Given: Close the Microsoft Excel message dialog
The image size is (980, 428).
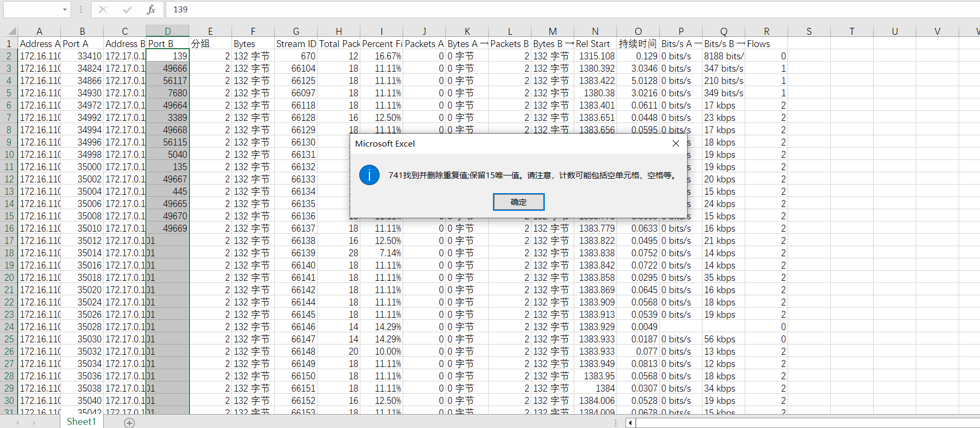Looking at the screenshot, I should tap(676, 143).
